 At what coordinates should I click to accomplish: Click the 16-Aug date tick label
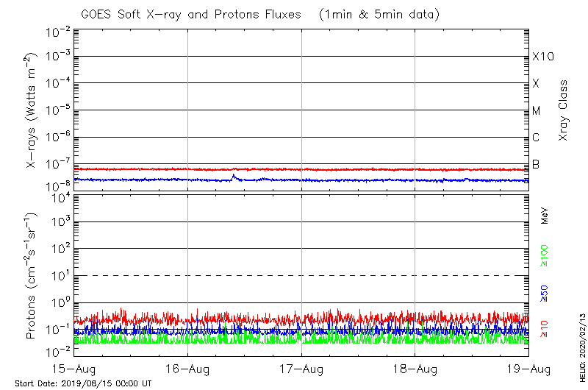[187, 369]
